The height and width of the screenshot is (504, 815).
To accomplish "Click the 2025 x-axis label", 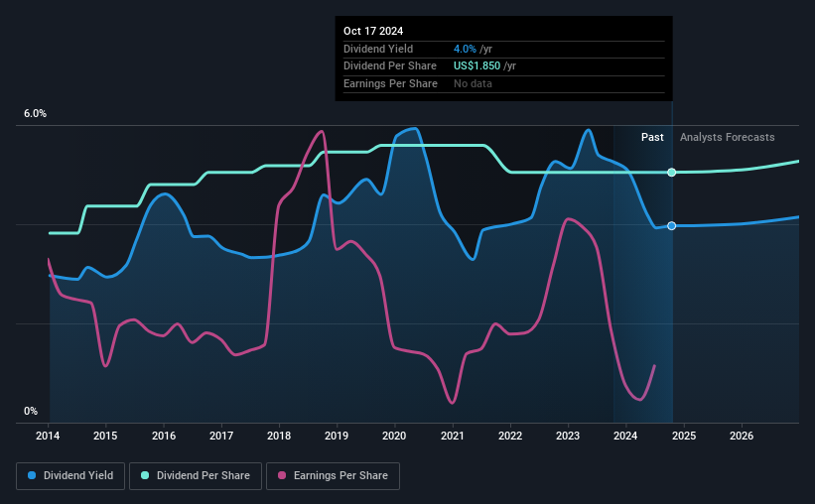I will coord(684,436).
